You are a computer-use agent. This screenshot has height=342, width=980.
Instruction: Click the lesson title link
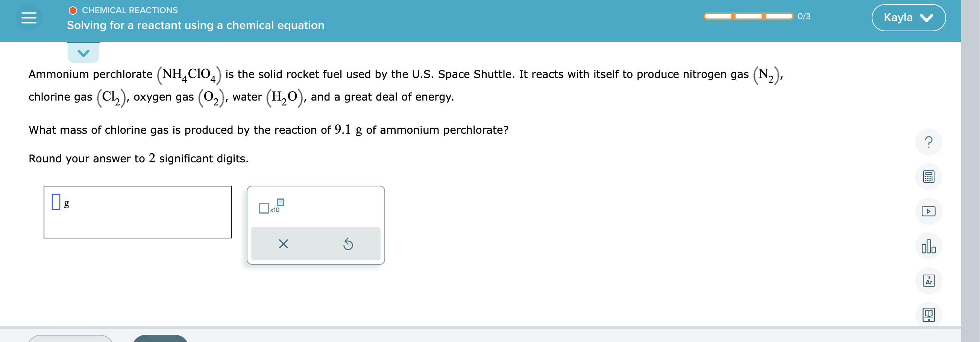[x=196, y=26]
